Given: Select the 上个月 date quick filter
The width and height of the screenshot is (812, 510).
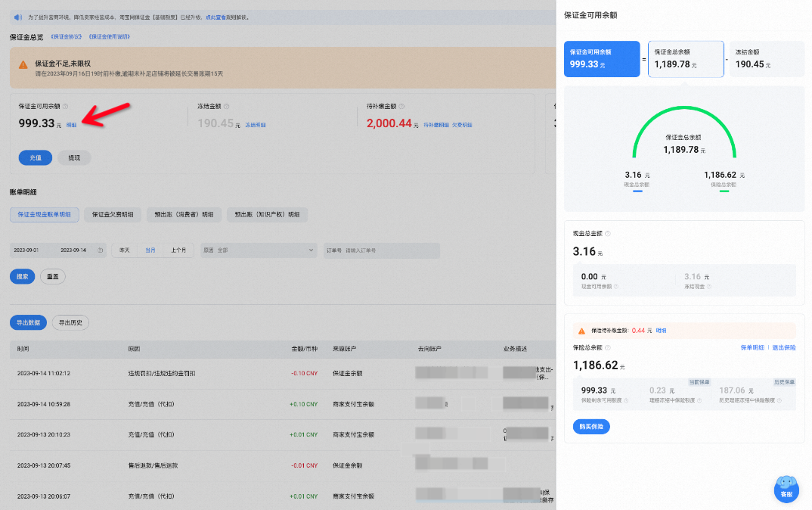Looking at the screenshot, I should pos(178,250).
